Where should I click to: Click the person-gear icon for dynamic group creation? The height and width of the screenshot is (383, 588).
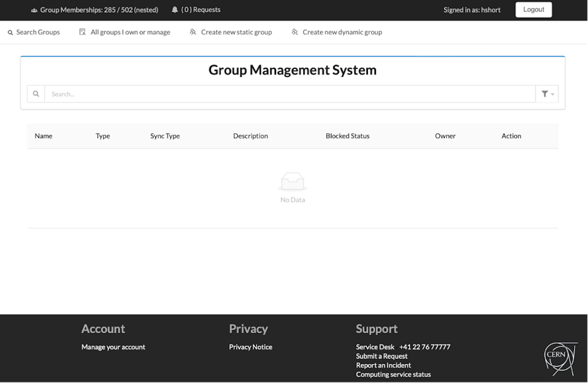294,31
